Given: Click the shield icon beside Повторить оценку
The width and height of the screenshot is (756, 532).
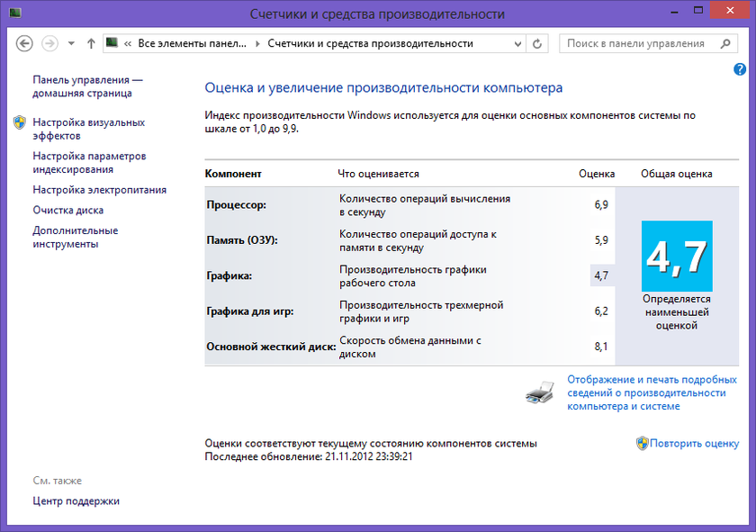Looking at the screenshot, I should 642,443.
